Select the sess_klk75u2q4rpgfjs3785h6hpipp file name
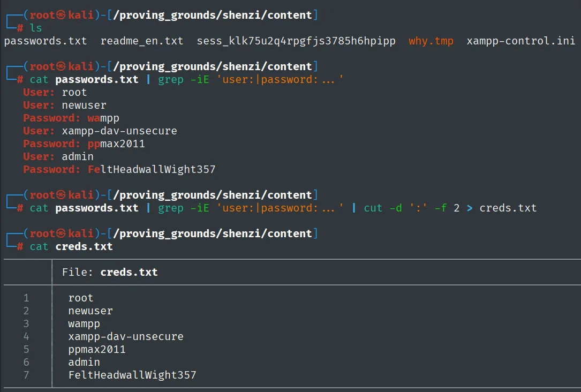 click(296, 41)
